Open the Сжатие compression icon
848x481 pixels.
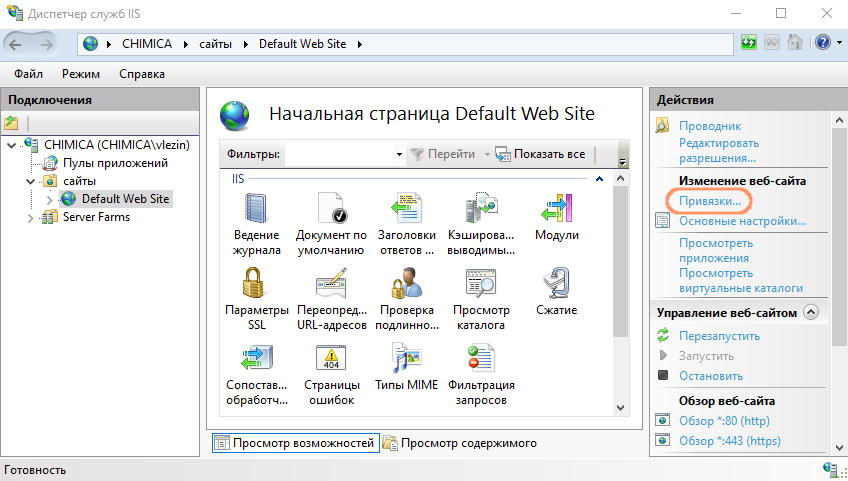[x=556, y=284]
